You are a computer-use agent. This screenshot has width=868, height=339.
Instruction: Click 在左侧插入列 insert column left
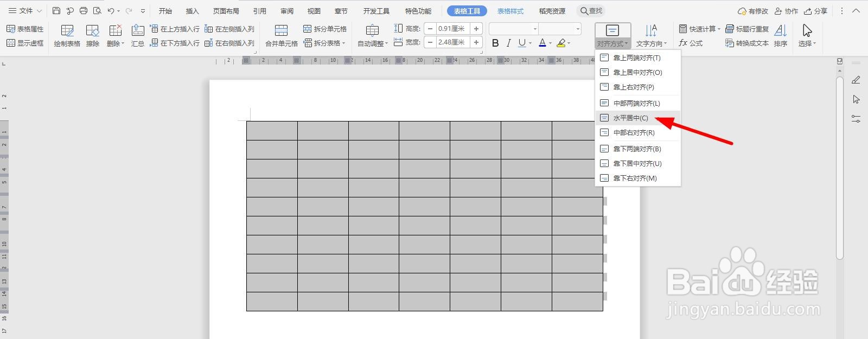click(229, 29)
